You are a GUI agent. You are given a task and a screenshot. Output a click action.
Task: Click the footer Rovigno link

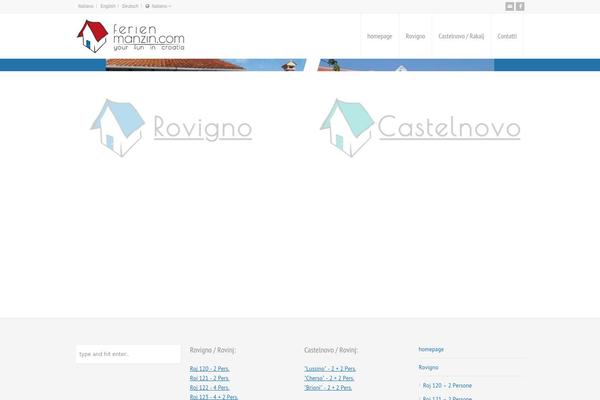(429, 367)
